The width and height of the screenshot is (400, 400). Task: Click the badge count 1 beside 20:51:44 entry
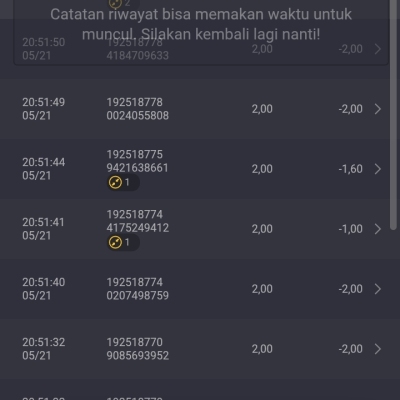[127, 182]
